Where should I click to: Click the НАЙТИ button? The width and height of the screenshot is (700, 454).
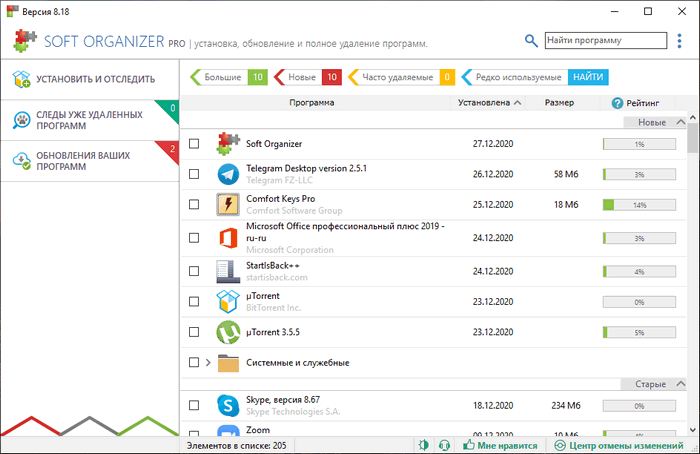click(588, 77)
